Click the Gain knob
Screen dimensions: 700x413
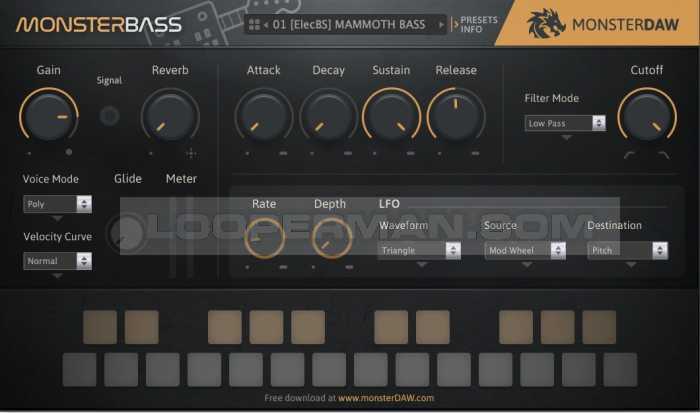[48, 116]
